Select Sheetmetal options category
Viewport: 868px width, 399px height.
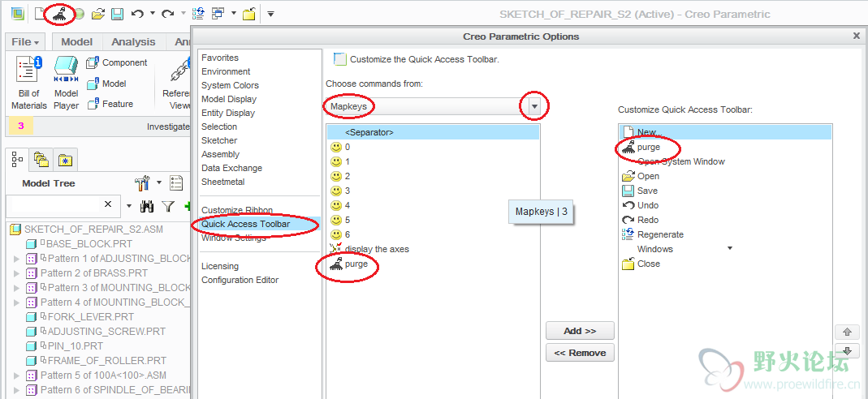pyautogui.click(x=222, y=182)
